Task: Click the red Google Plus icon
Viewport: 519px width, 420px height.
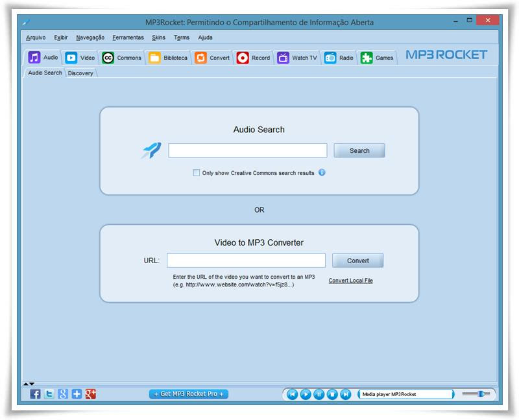Action: (90, 394)
